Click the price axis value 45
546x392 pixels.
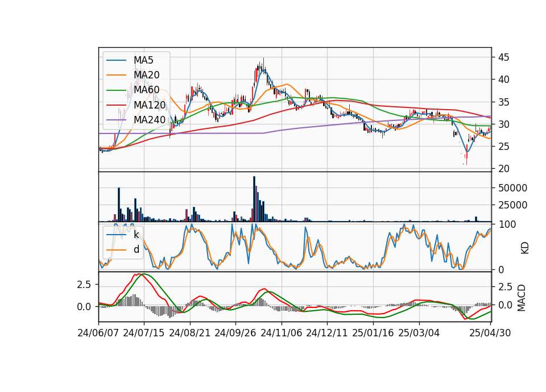(503, 57)
